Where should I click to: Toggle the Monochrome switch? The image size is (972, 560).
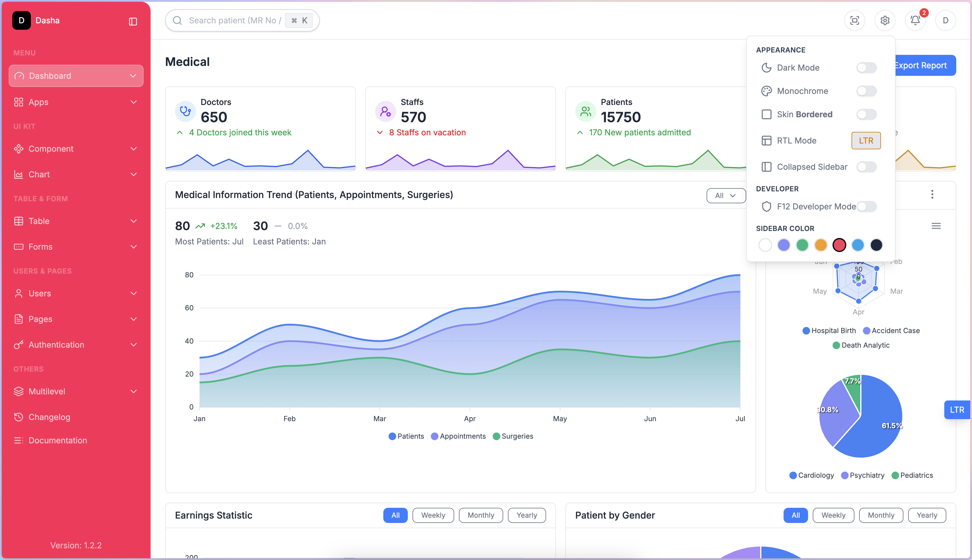[x=866, y=91]
